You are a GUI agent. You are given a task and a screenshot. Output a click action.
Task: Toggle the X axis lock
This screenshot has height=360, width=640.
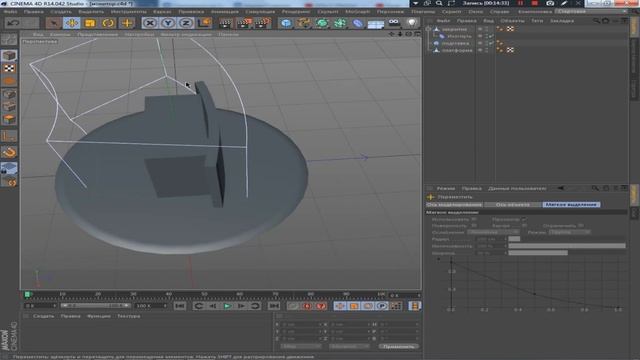(150, 23)
